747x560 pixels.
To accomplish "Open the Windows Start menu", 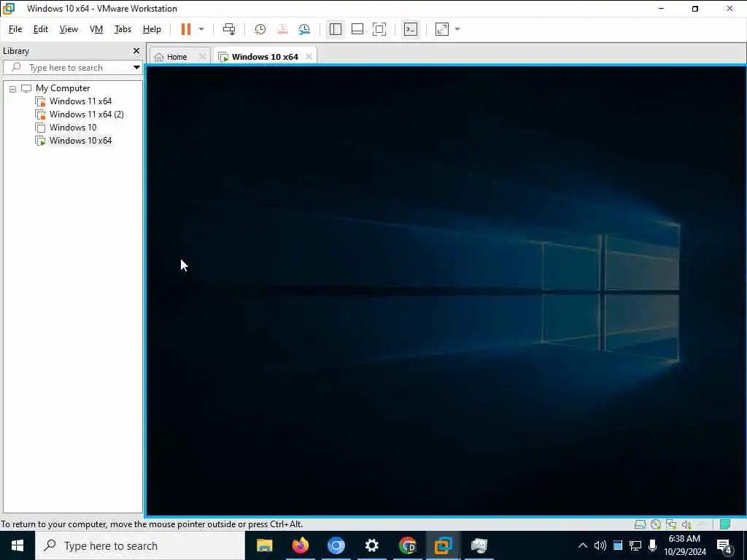I will (x=18, y=545).
